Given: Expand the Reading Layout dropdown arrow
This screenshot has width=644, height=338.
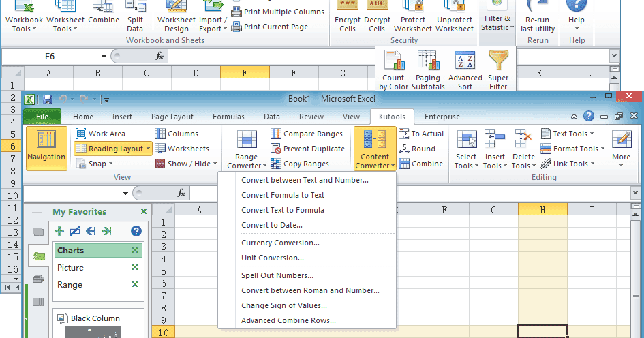Looking at the screenshot, I should (x=149, y=149).
